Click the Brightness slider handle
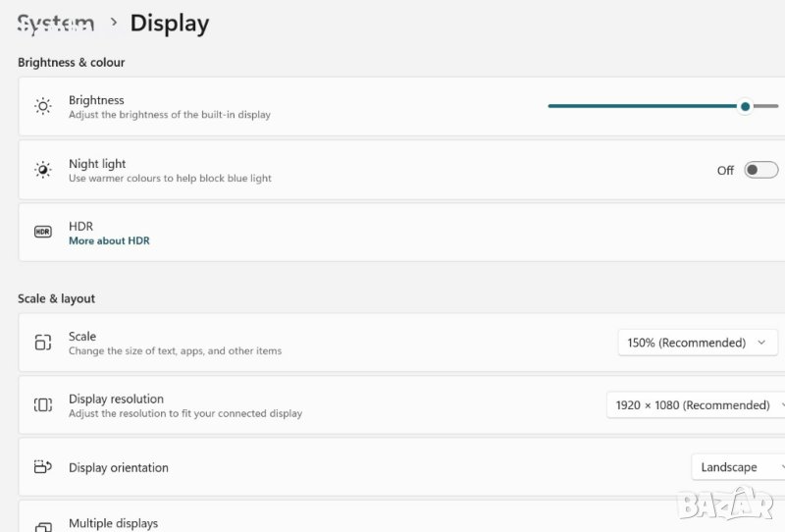 746,106
